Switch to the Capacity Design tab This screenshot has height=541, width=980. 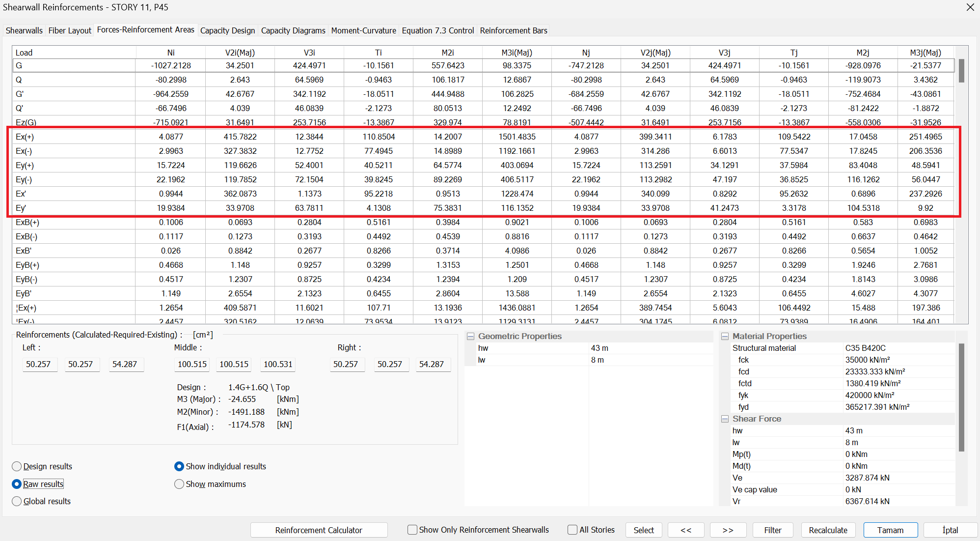tap(227, 30)
